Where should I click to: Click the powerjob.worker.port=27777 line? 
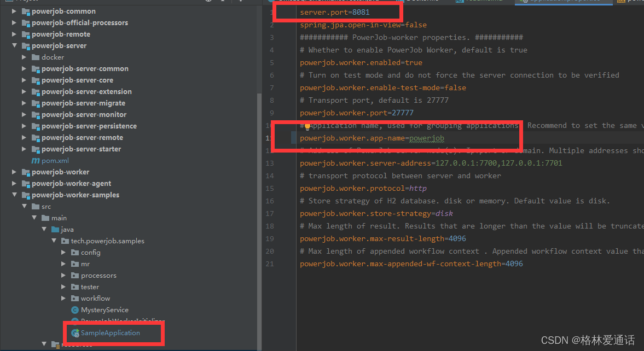click(x=357, y=113)
